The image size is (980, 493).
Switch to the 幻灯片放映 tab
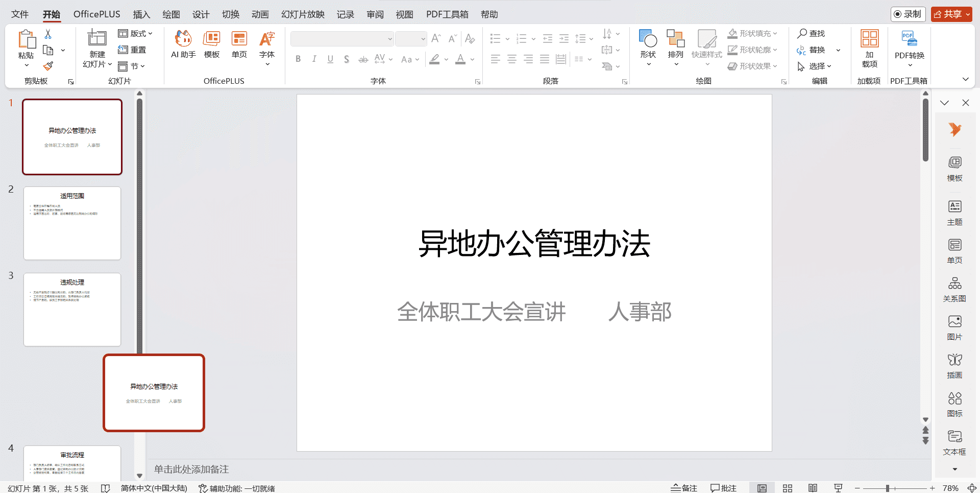303,14
